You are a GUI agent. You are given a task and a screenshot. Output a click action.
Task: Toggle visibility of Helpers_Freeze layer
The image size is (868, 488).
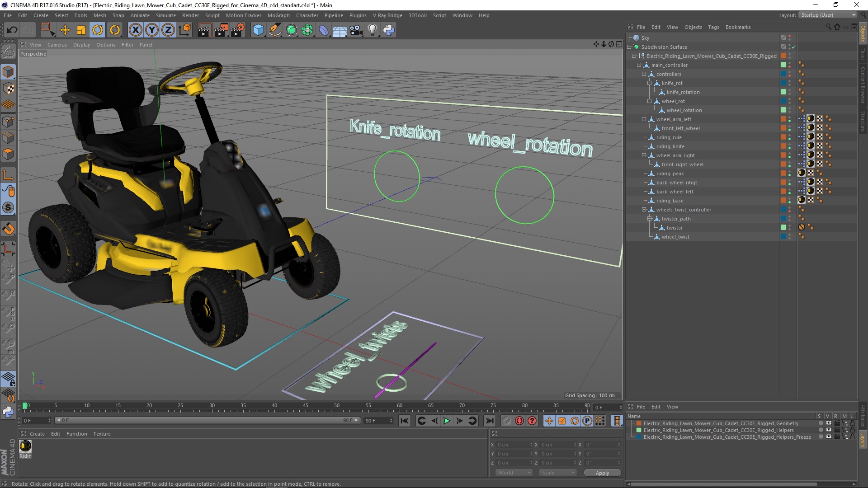click(829, 437)
